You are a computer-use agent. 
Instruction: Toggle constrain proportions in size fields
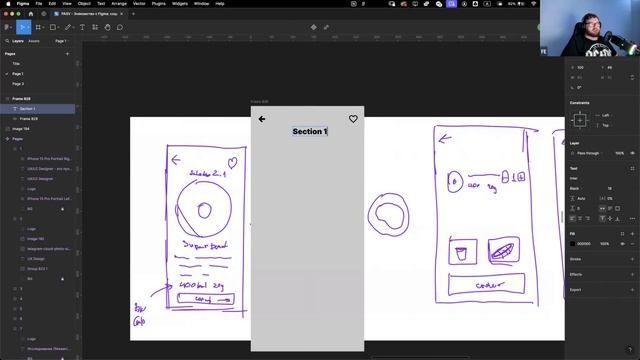[x=632, y=77]
